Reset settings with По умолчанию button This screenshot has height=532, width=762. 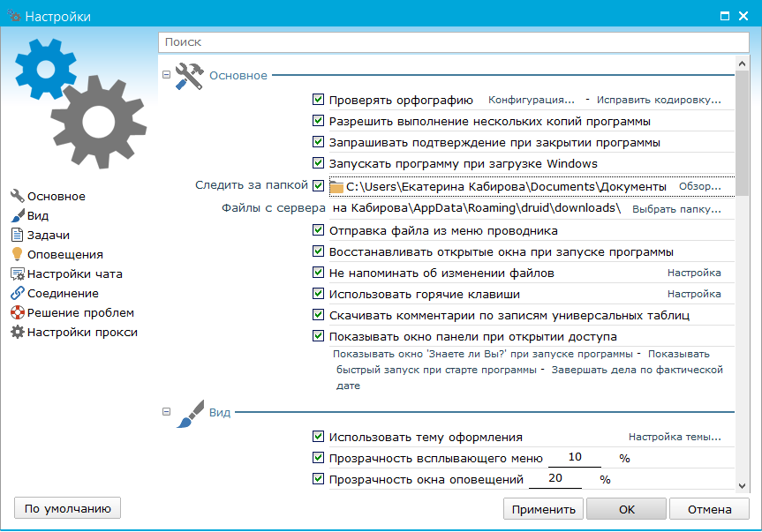67,508
